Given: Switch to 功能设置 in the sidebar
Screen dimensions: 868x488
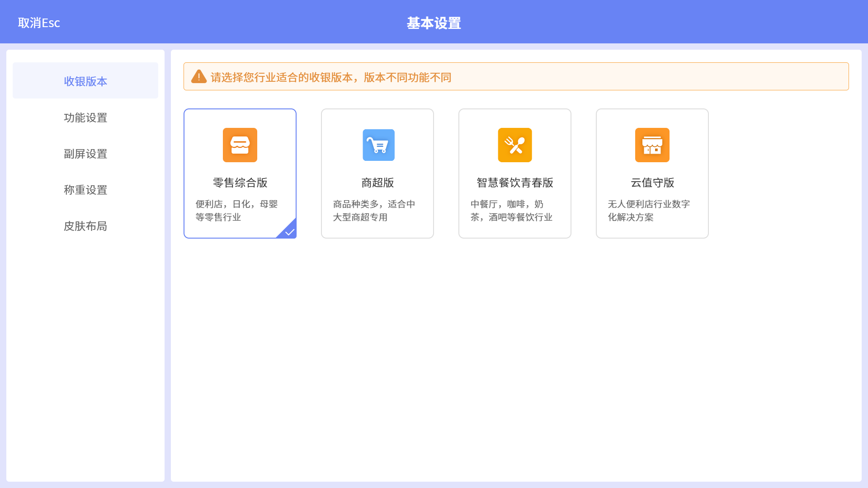Looking at the screenshot, I should coord(85,117).
